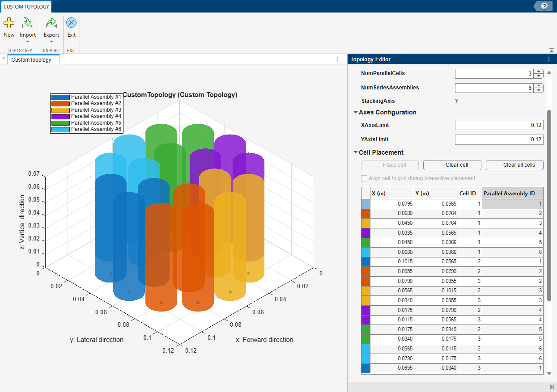
Task: Open Import dropdown arrow
Action: 28,42
